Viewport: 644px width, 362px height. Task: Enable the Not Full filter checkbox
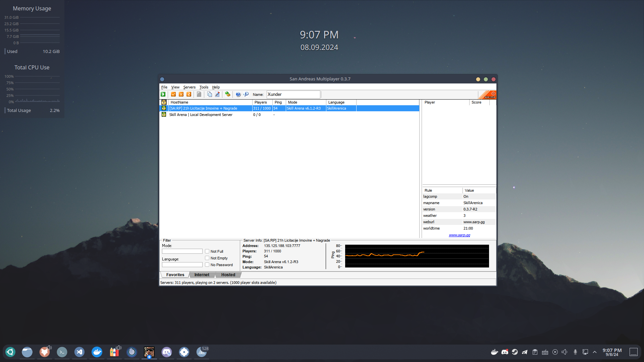(207, 251)
